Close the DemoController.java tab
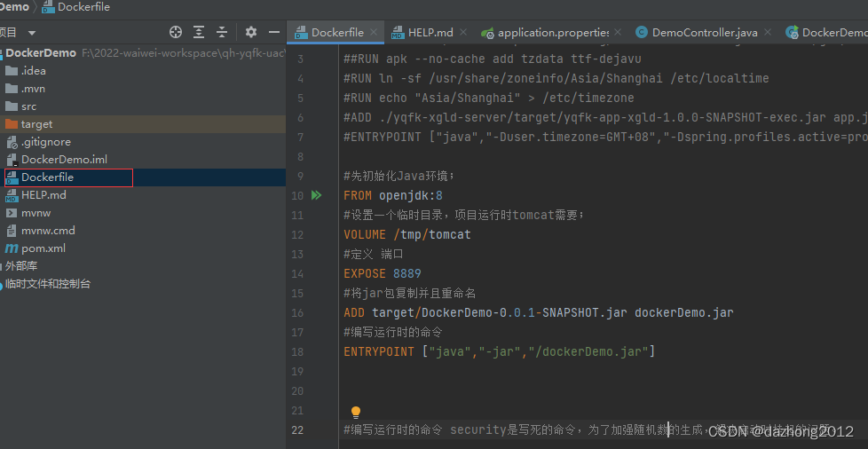868x449 pixels. click(767, 33)
